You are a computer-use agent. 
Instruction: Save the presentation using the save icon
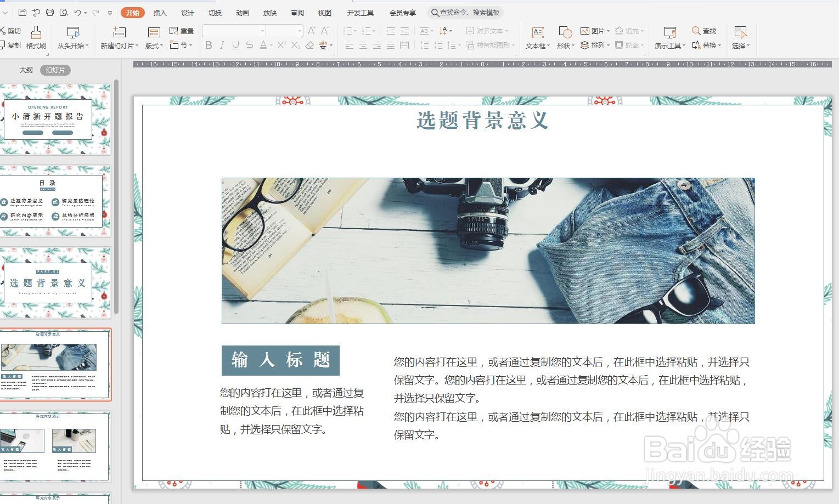click(x=22, y=12)
